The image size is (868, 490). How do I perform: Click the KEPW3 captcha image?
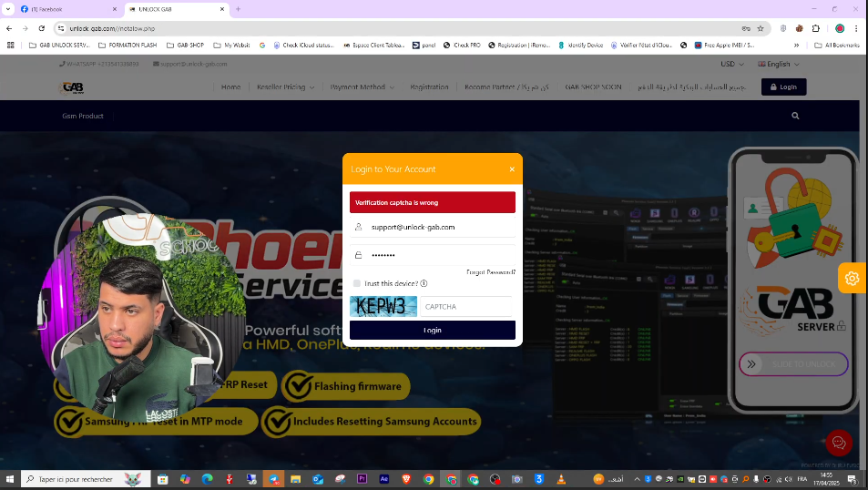(383, 306)
